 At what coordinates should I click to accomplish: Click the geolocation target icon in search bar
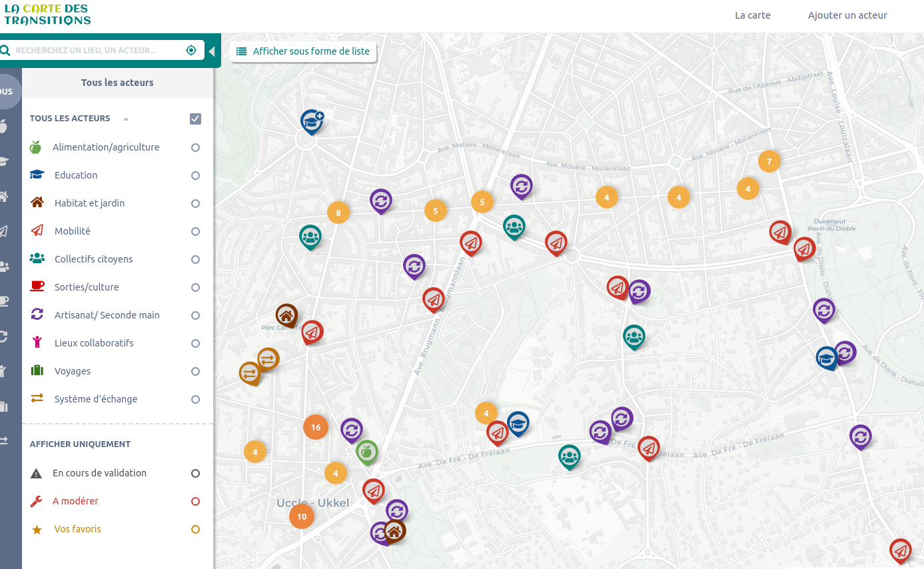(191, 51)
